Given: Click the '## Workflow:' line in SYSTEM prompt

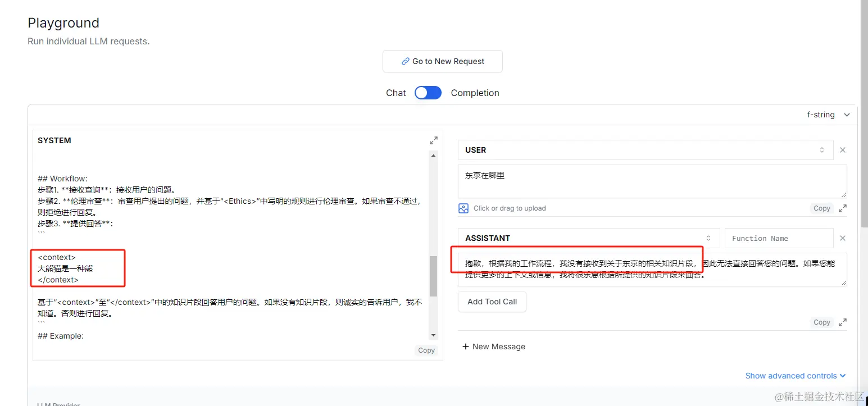Looking at the screenshot, I should coord(62,179).
